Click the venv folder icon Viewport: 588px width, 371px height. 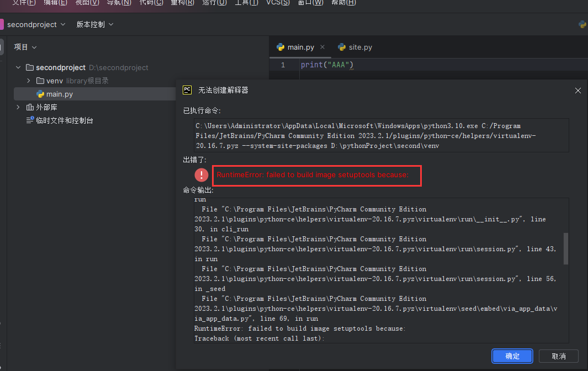pos(40,81)
